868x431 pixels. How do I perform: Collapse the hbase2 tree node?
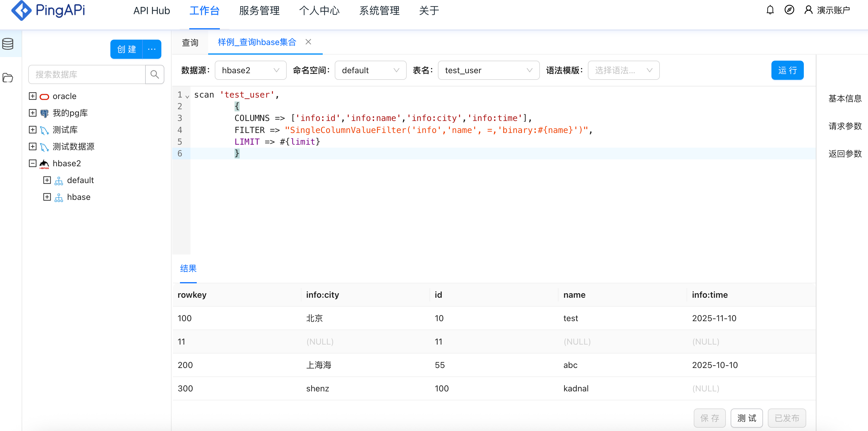click(x=33, y=164)
